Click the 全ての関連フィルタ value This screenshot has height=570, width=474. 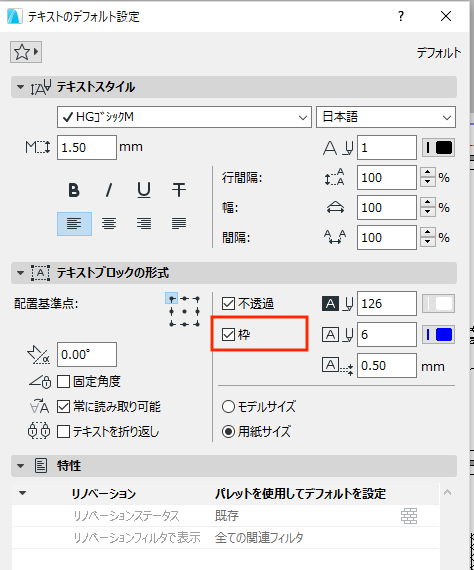pyautogui.click(x=259, y=538)
